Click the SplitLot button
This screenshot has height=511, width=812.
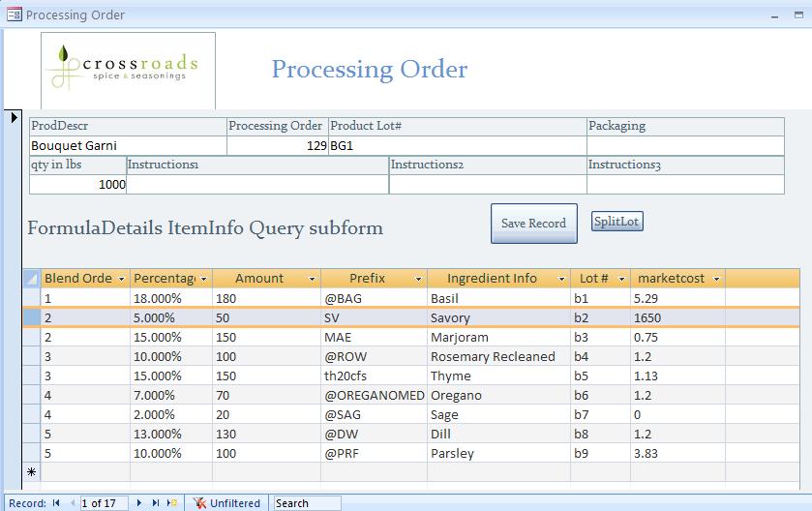click(x=617, y=222)
